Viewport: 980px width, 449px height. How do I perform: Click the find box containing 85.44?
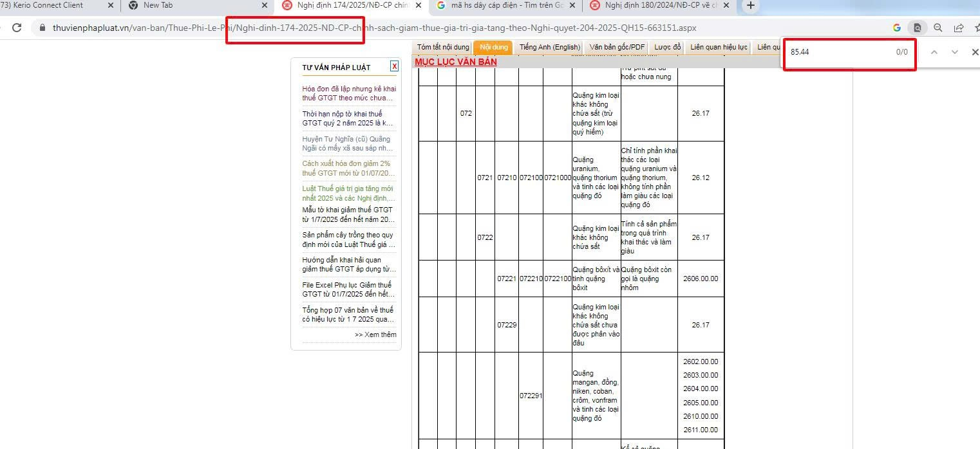pyautogui.click(x=837, y=52)
